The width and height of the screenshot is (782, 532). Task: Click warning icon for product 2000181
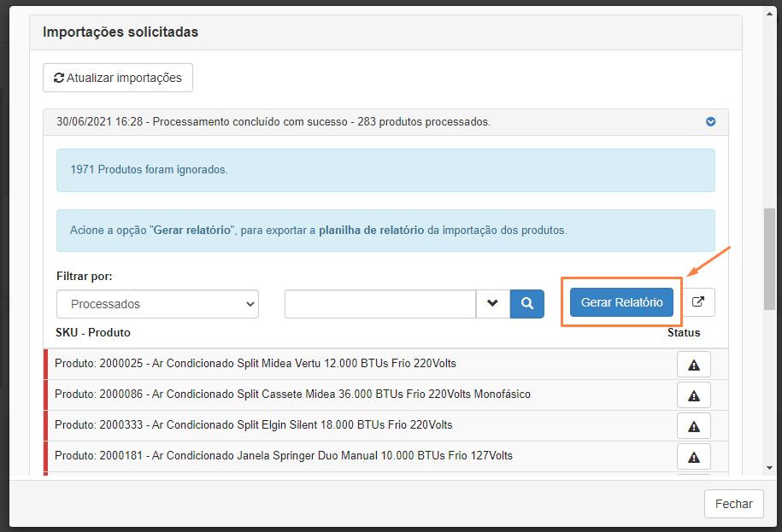pos(693,456)
